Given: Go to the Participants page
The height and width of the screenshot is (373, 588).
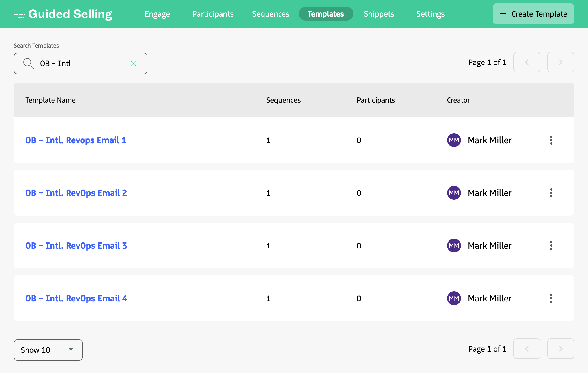Looking at the screenshot, I should [213, 14].
